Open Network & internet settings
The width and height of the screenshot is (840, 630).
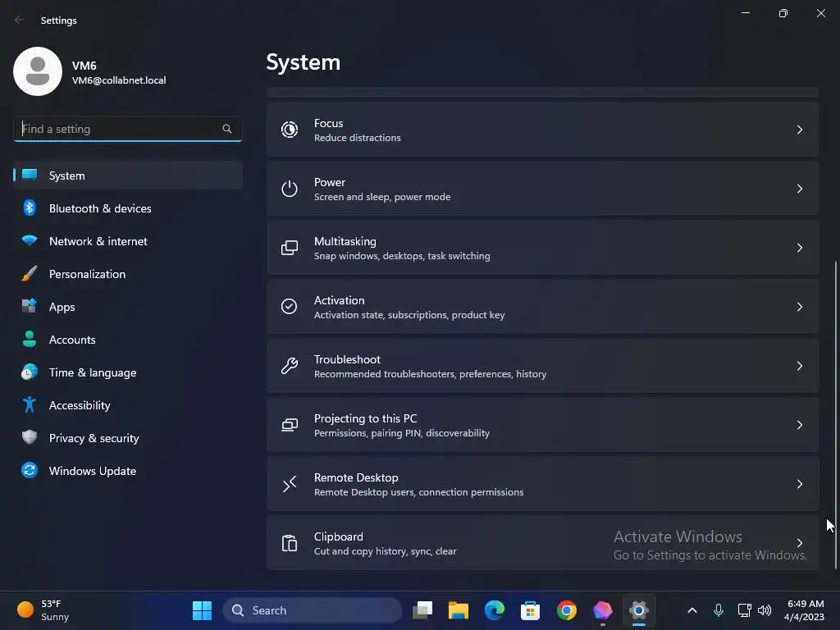tap(128, 240)
